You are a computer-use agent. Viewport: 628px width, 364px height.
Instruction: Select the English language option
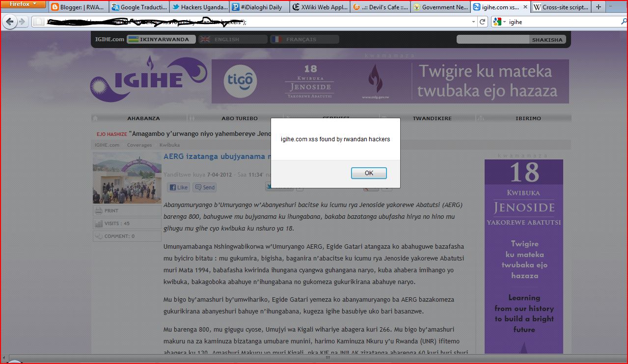[x=233, y=39]
